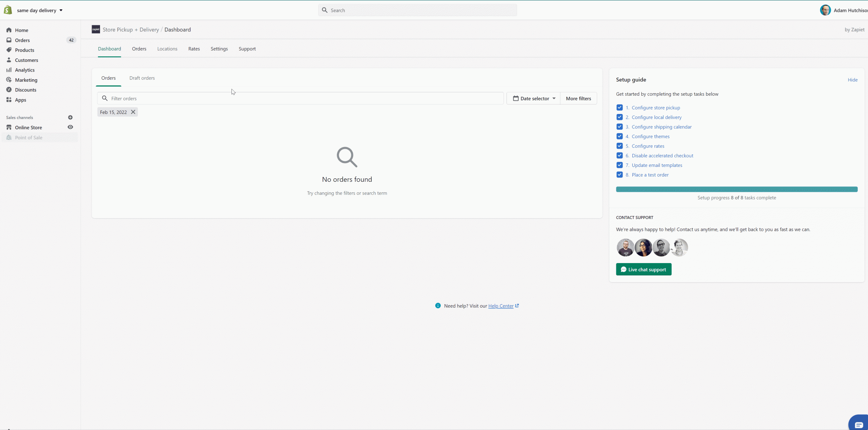Click the Point of Sale bag icon

click(x=9, y=138)
